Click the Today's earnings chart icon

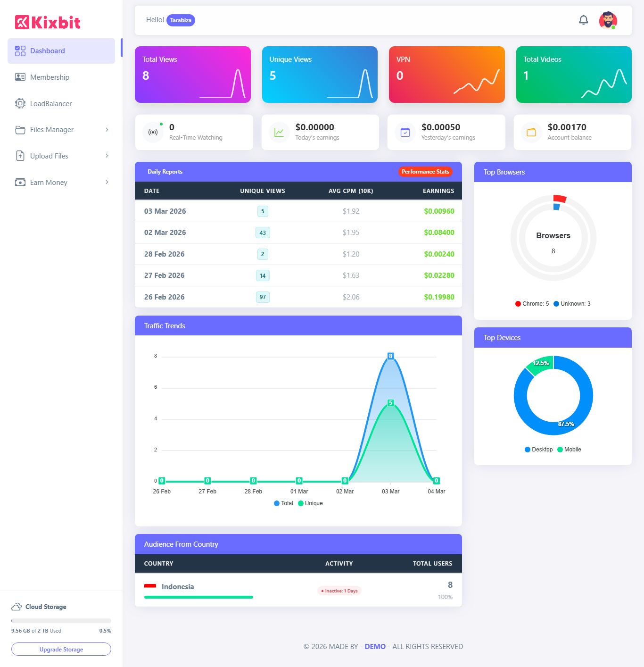pos(279,133)
